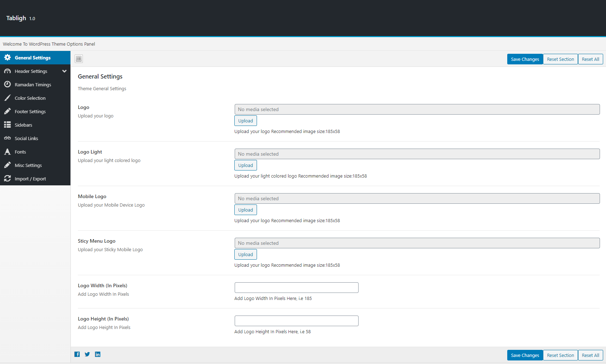This screenshot has width=606, height=364.
Task: Expand the Header Settings chevron
Action: (x=64, y=71)
